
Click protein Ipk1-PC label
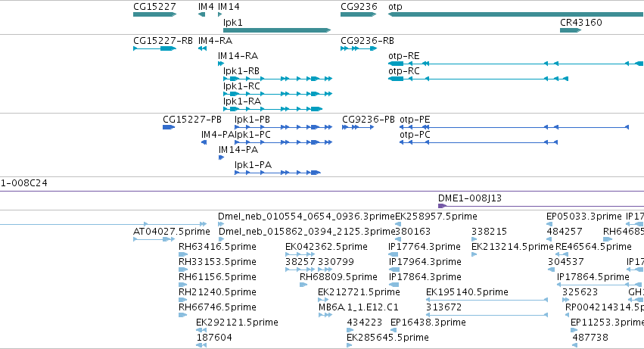(253, 135)
